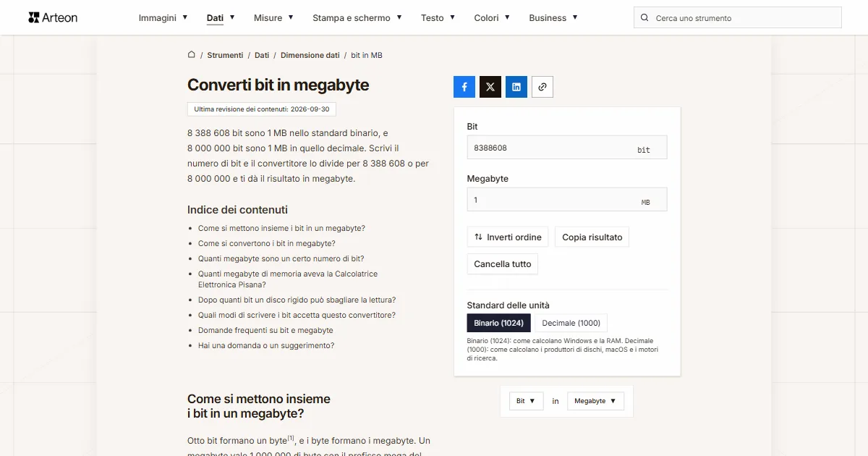Switch to the Decimale (1000) standard
This screenshot has width=868, height=456.
(571, 323)
